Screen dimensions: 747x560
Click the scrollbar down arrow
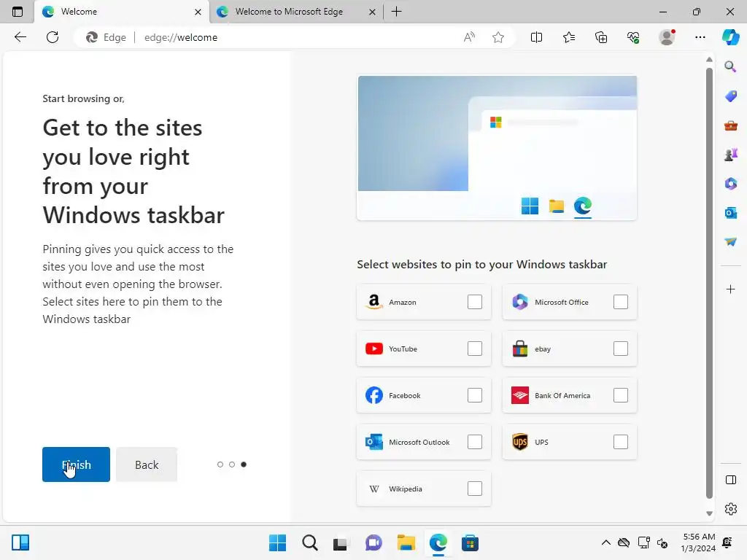pos(709,514)
